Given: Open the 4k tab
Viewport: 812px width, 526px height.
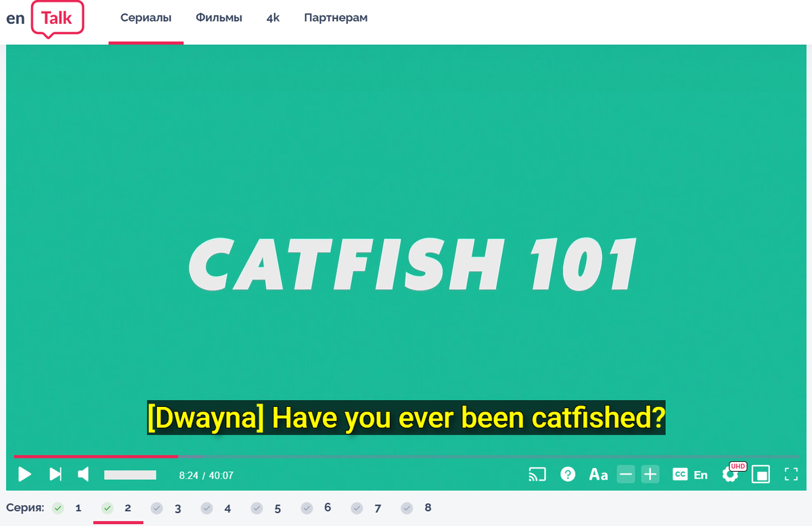Looking at the screenshot, I should tap(273, 18).
